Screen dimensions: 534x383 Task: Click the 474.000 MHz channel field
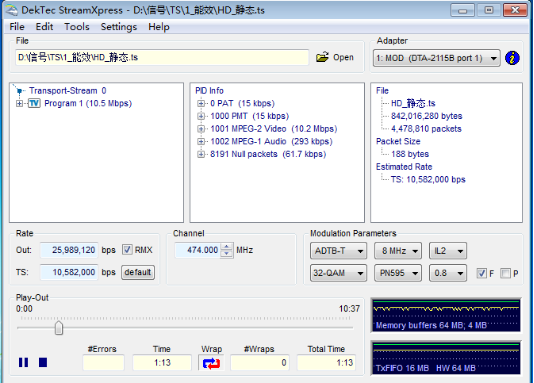pyautogui.click(x=198, y=250)
